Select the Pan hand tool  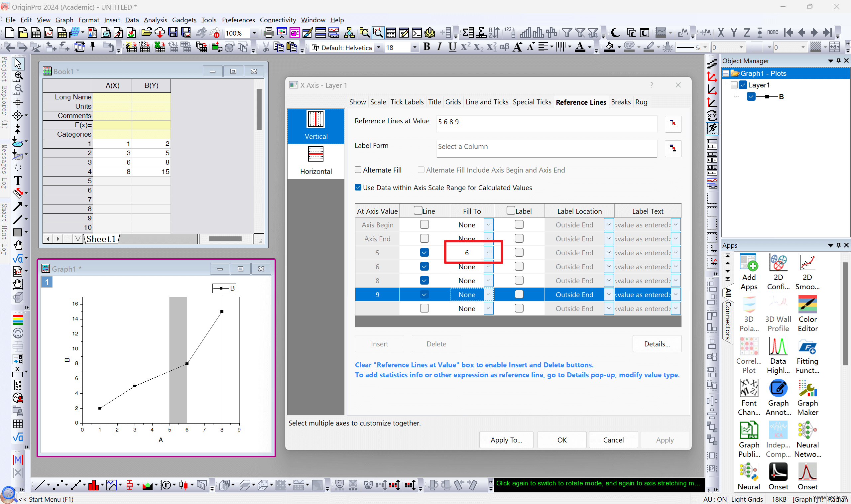pyautogui.click(x=18, y=245)
